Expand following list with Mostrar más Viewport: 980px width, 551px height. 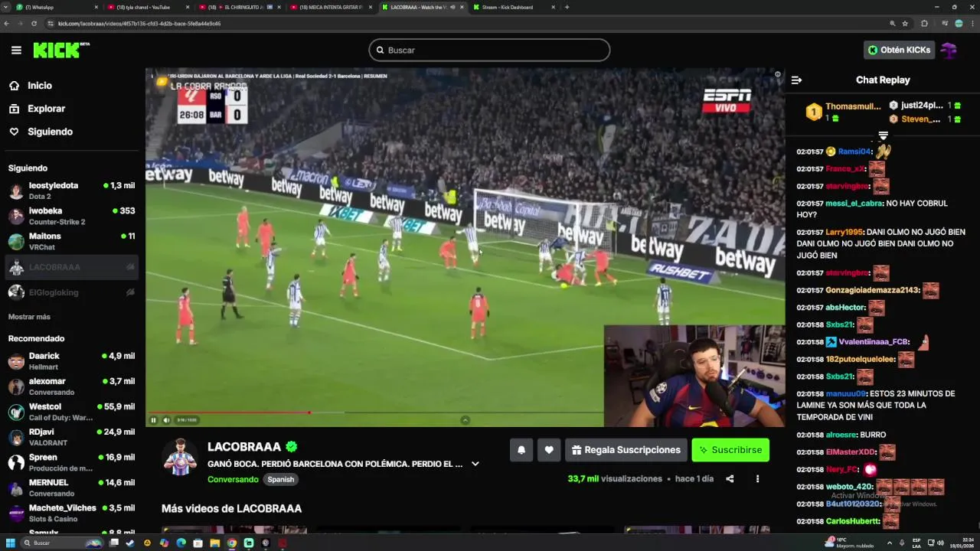[x=29, y=317]
